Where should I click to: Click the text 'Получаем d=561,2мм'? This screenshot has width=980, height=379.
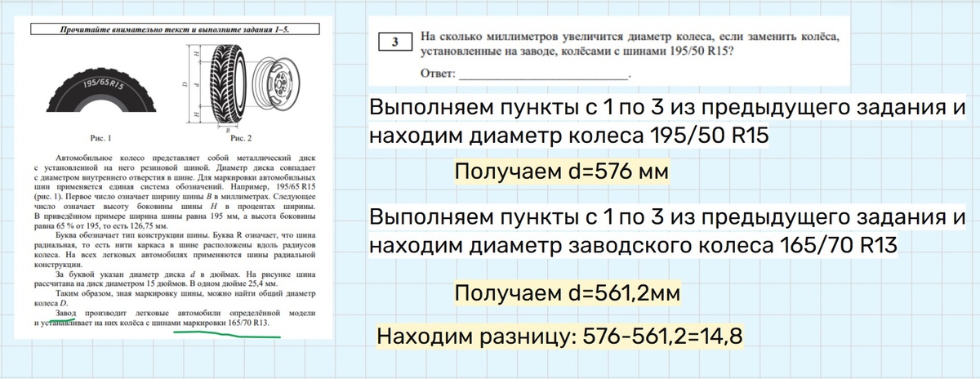(x=568, y=293)
